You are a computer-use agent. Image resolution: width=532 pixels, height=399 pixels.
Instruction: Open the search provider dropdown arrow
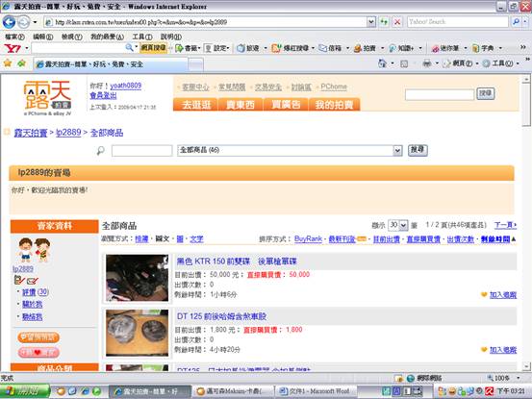click(525, 22)
